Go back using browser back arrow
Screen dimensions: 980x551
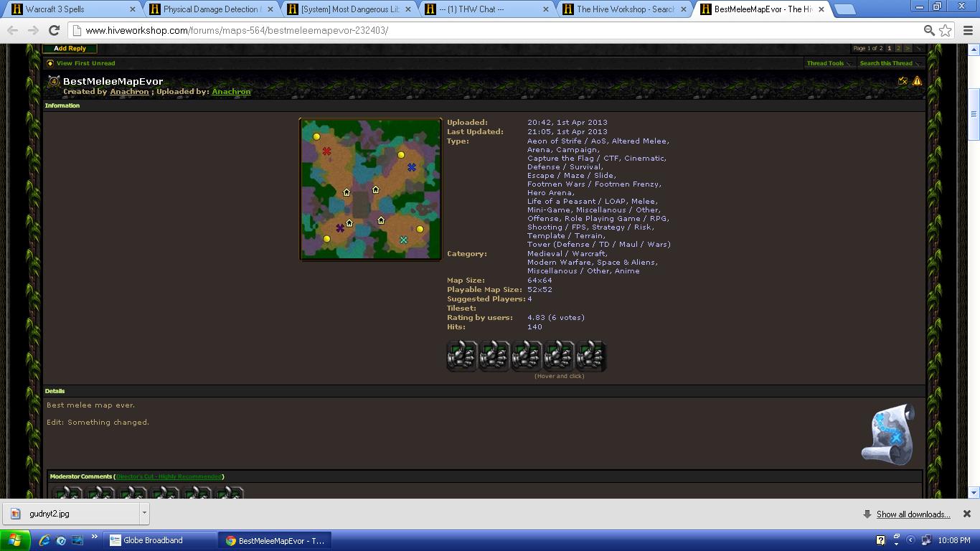(x=12, y=30)
